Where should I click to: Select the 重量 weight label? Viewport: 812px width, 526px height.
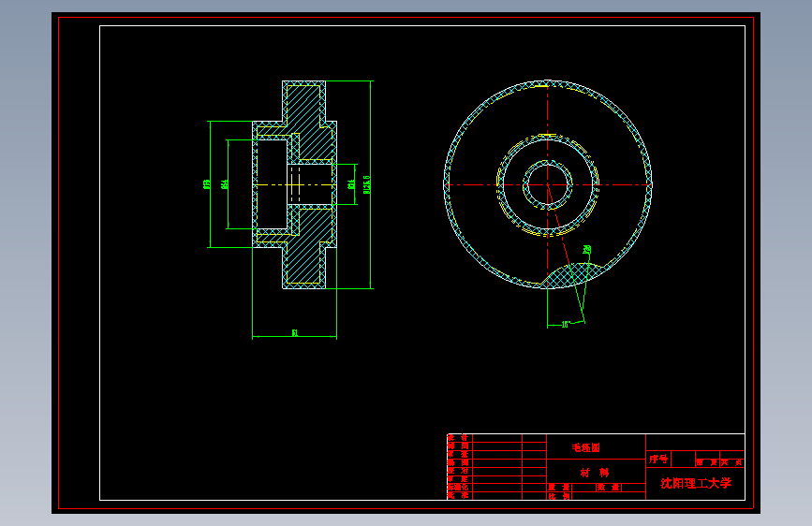click(559, 488)
